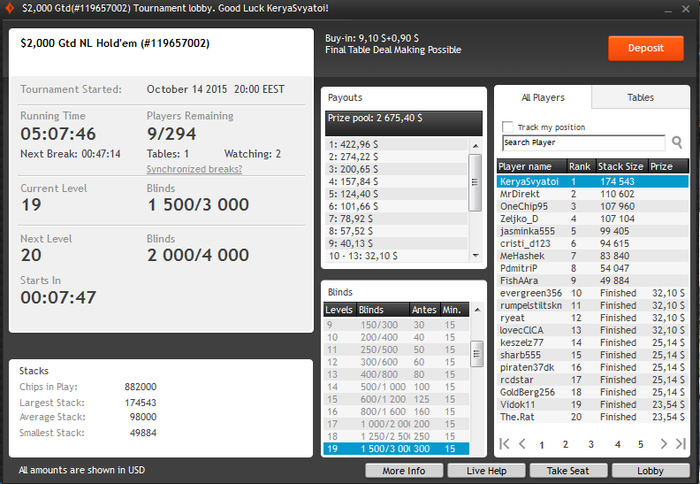This screenshot has height=484, width=700.
Task: Select player row cristi_d123
Action: pos(592,243)
